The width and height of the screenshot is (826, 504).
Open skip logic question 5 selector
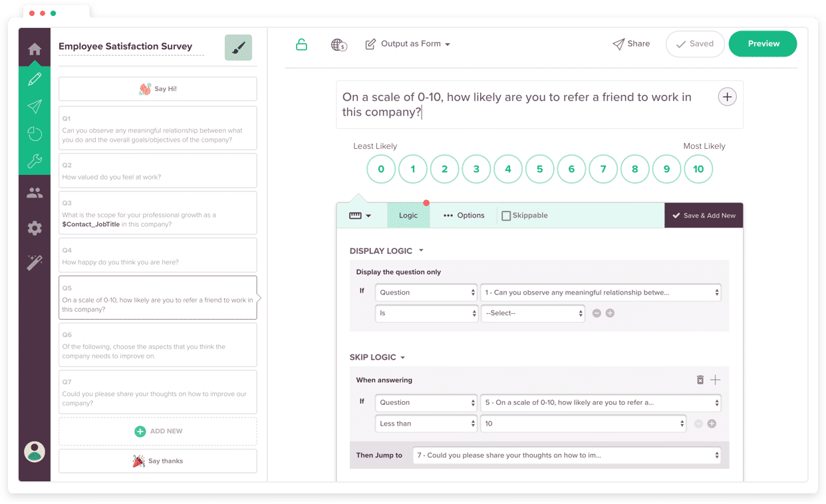point(601,402)
